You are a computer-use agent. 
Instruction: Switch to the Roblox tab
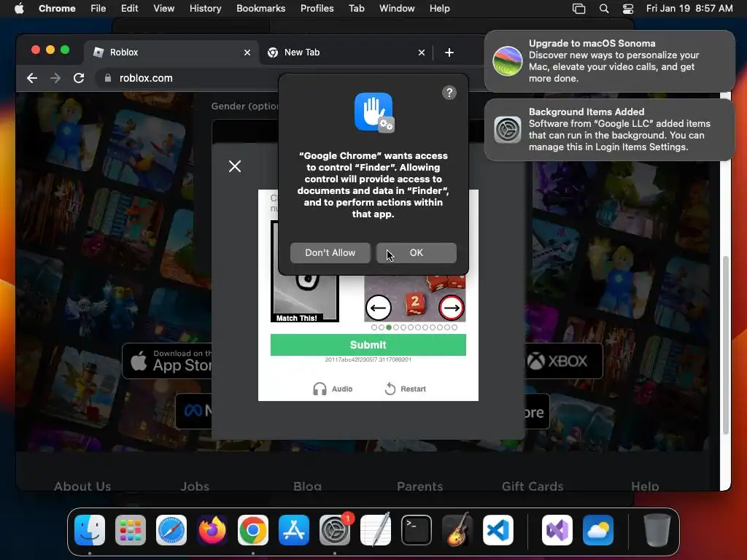click(x=171, y=52)
